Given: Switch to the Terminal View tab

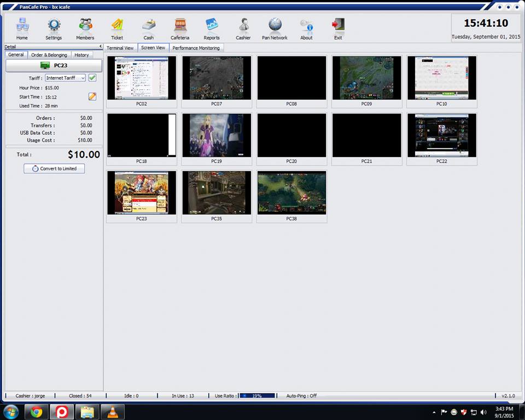Looking at the screenshot, I should pyautogui.click(x=120, y=48).
